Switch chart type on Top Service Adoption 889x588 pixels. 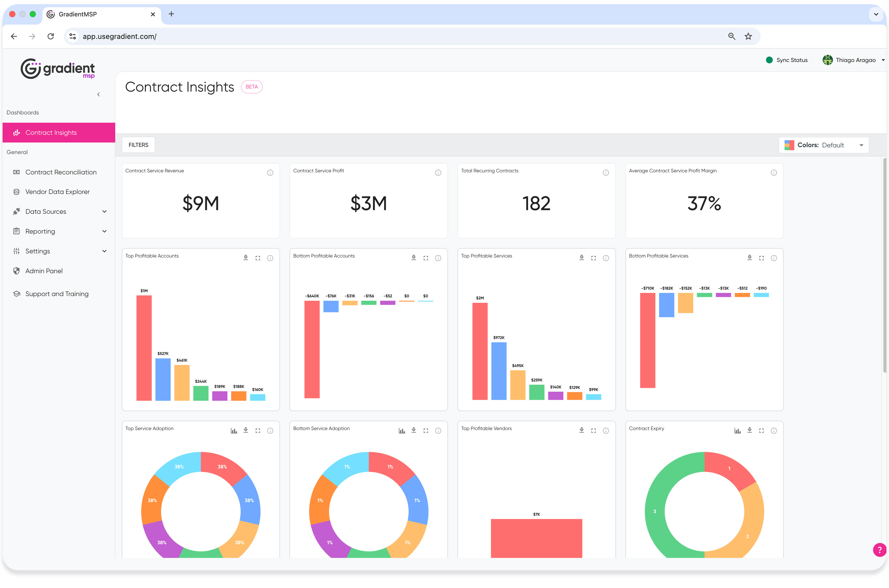[234, 431]
